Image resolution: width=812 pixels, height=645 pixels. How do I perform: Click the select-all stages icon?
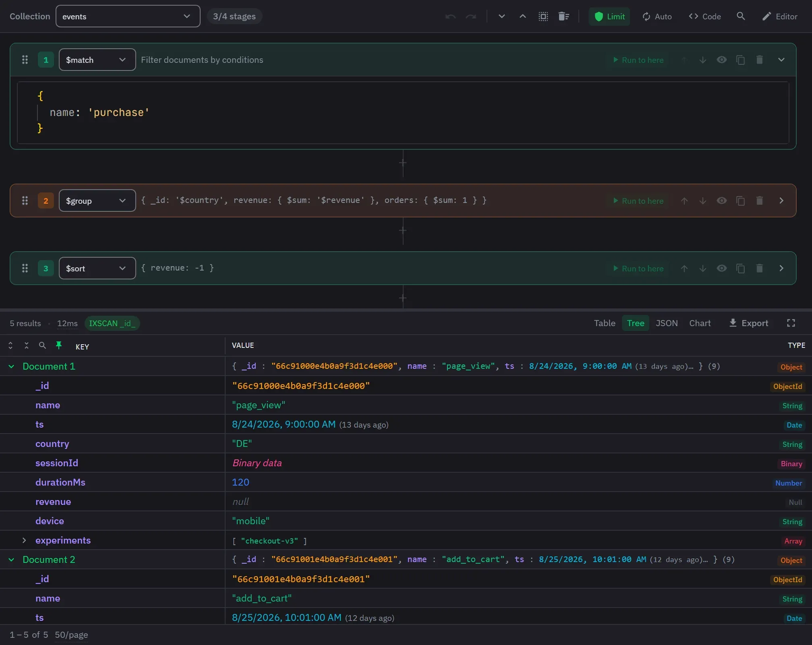[x=543, y=17]
